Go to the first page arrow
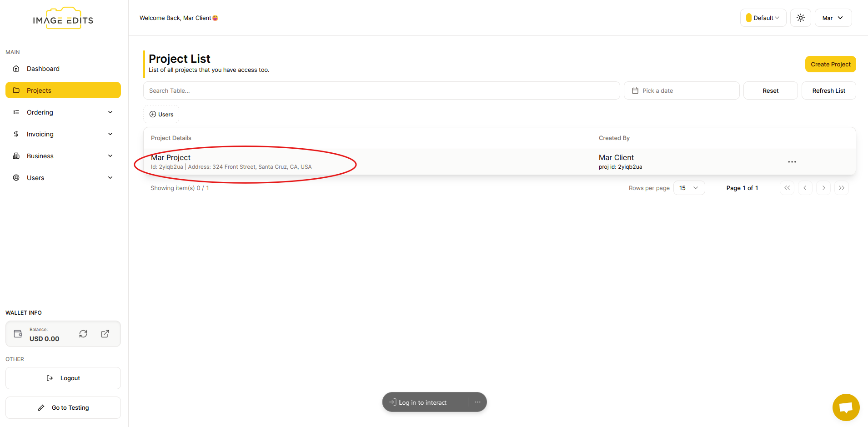The image size is (868, 427). coord(787,188)
